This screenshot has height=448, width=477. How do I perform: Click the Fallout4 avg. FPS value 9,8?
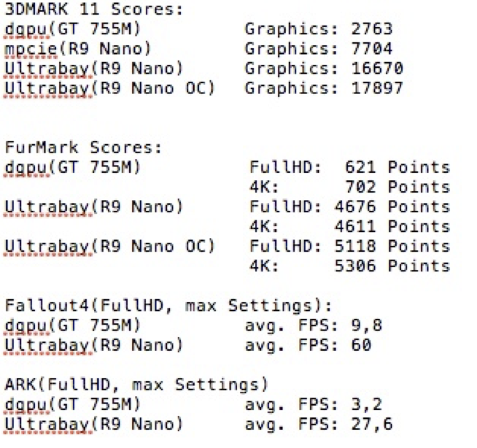[x=367, y=325]
